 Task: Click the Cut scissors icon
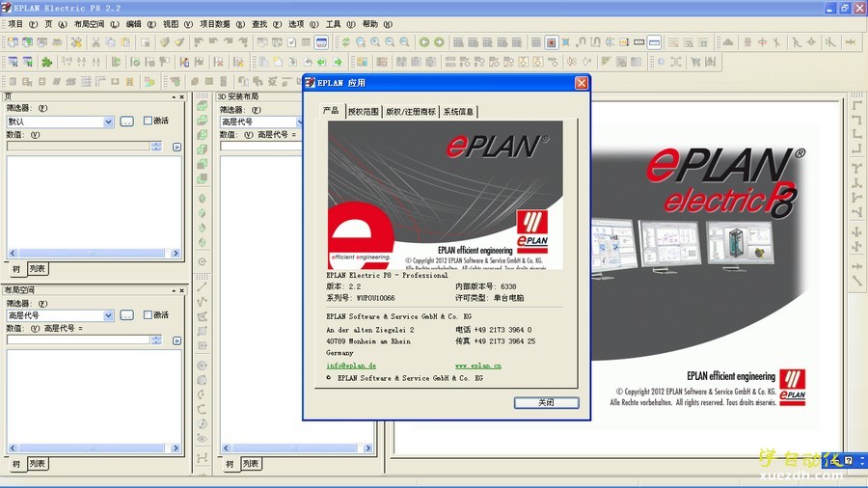click(x=95, y=42)
